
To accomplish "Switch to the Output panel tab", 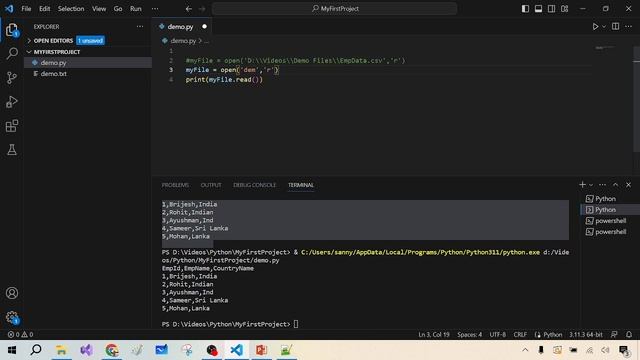I will pos(211,185).
